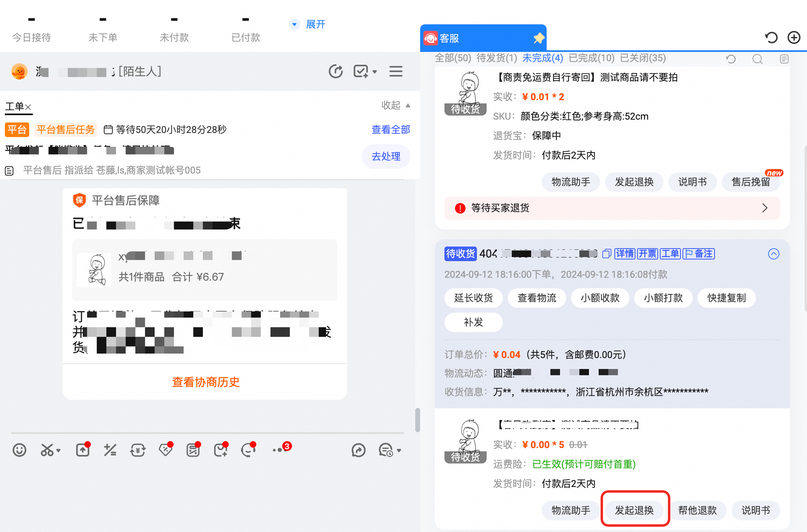The image size is (807, 532).
Task: Refresh the order list icon
Action: coord(731,59)
